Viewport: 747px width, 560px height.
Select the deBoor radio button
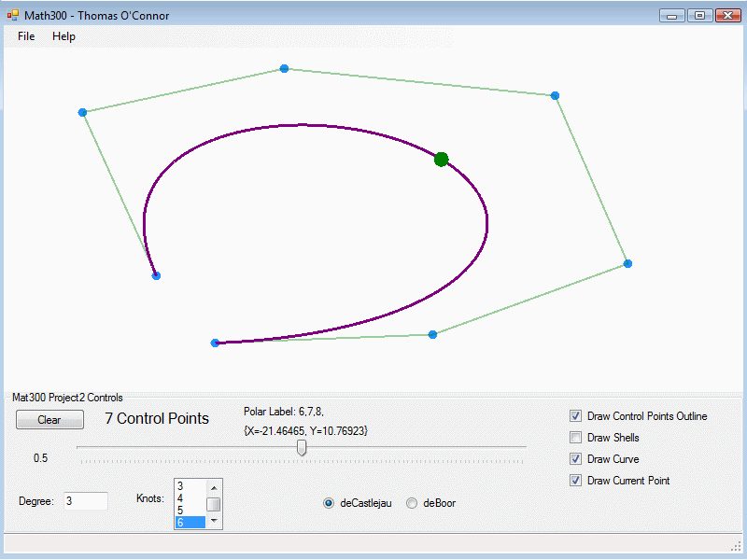tap(412, 503)
